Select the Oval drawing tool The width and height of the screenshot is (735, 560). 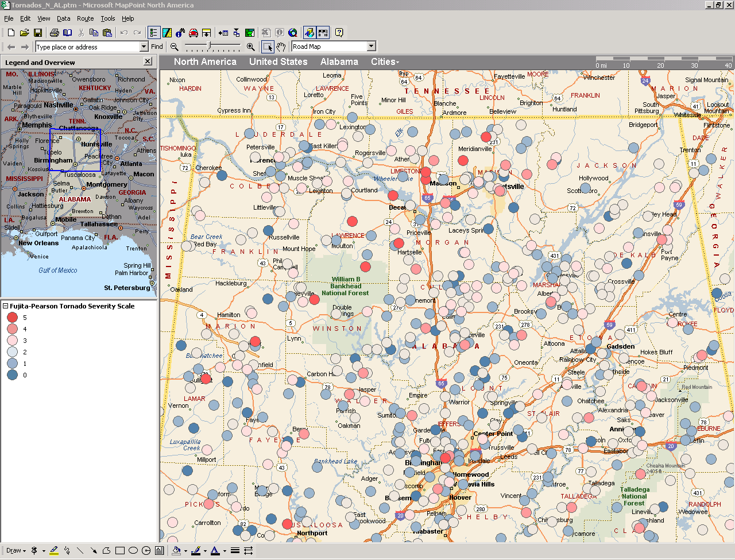[133, 550]
